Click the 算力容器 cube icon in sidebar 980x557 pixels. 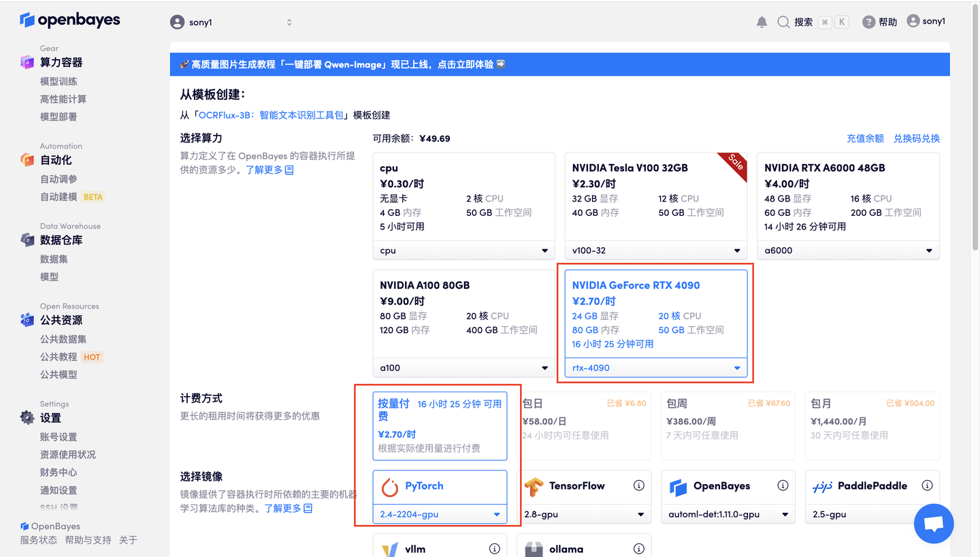coord(26,62)
